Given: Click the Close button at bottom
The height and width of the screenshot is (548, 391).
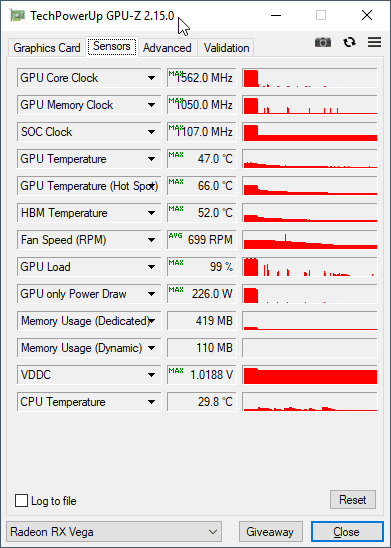Looking at the screenshot, I should [347, 532].
